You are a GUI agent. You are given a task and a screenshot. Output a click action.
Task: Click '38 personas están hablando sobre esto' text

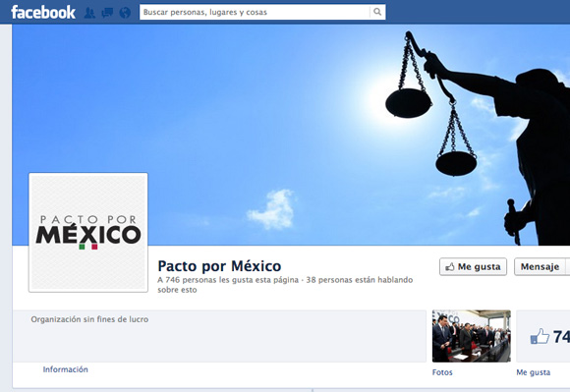pos(285,285)
